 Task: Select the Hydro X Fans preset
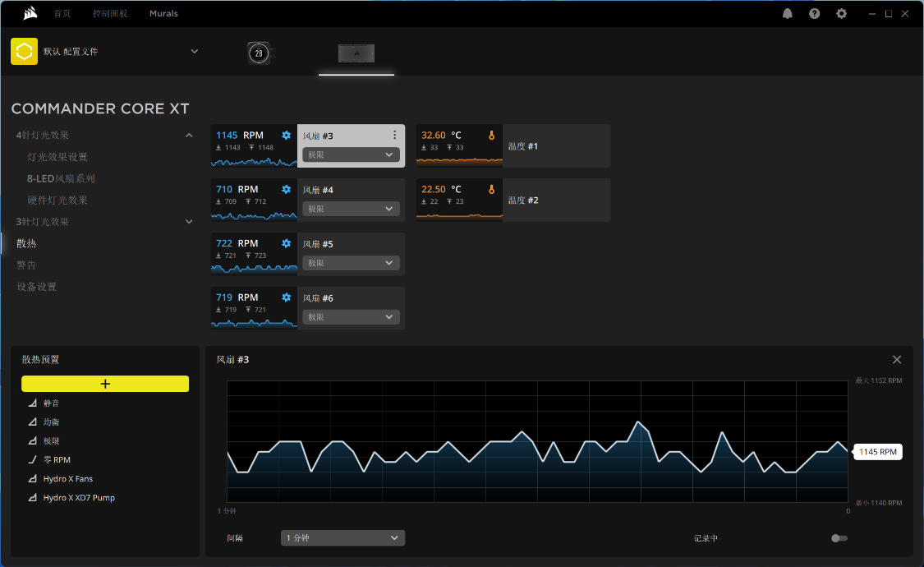pyautogui.click(x=68, y=478)
